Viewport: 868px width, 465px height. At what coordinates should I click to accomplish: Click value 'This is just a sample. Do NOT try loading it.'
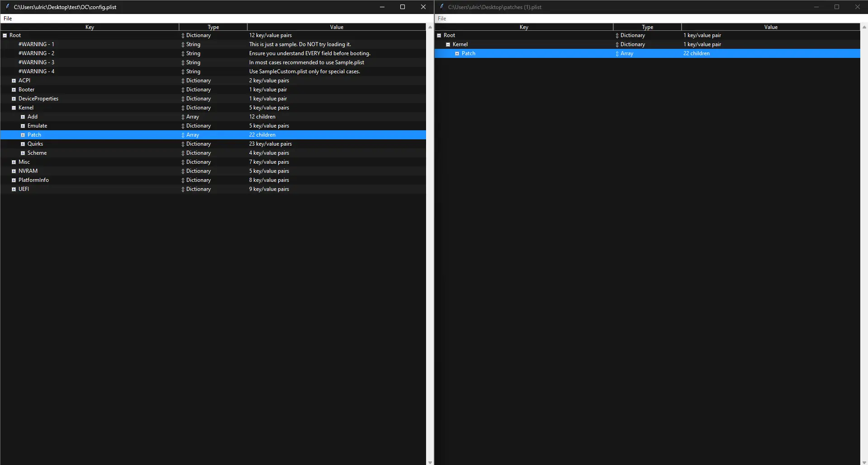[x=300, y=44]
